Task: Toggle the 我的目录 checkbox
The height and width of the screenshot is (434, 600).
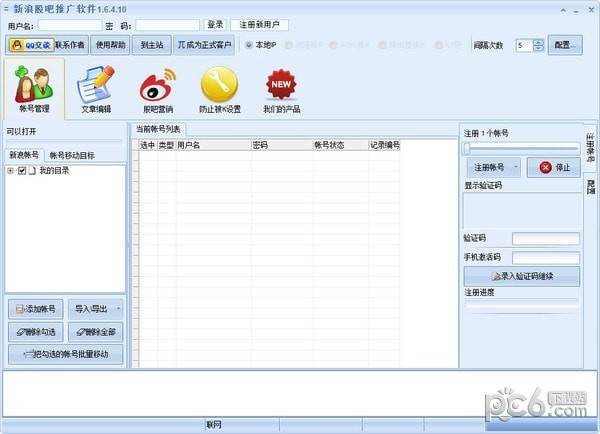Action: click(x=22, y=171)
